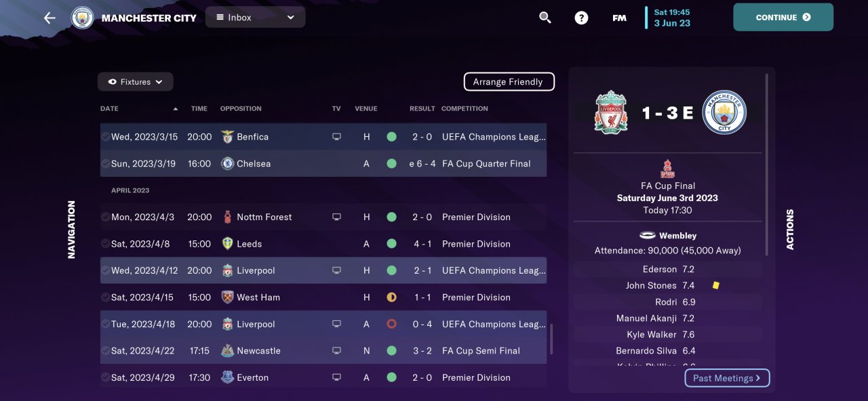The width and height of the screenshot is (868, 401).
Task: Click the fixtures list scrollbar
Action: [x=551, y=339]
